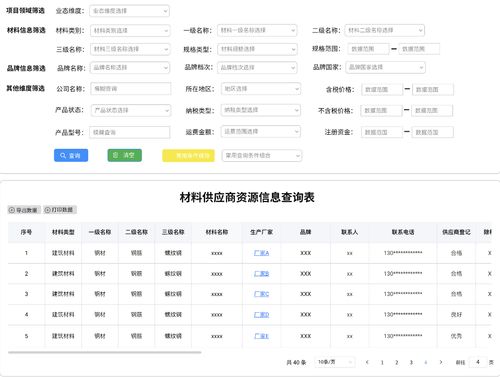Go to page 2

[x=397, y=362]
